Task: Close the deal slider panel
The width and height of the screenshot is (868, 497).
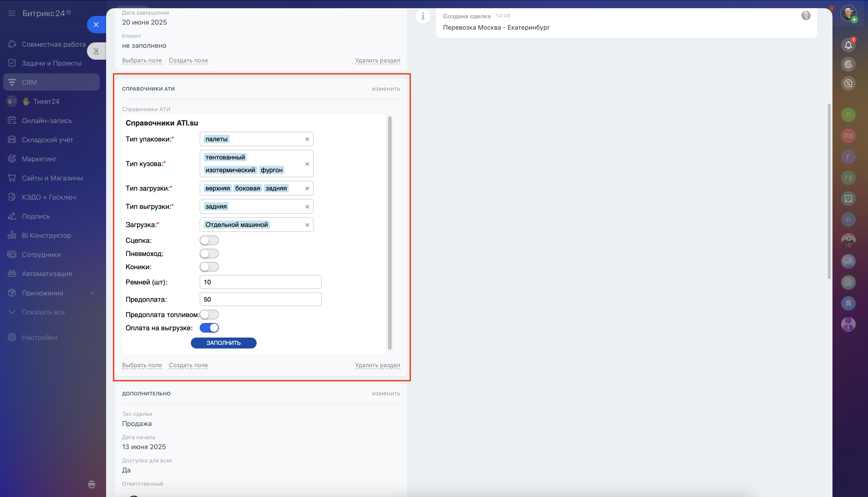Action: [x=96, y=25]
